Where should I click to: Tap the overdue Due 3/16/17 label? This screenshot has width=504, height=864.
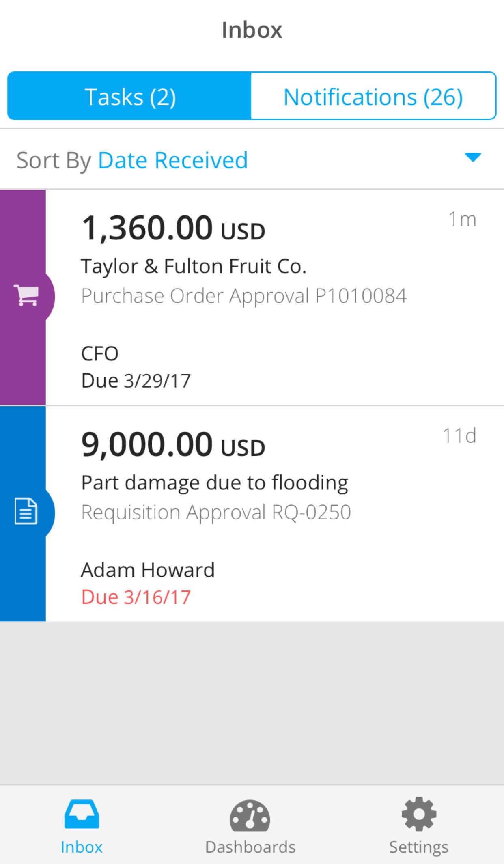136,597
